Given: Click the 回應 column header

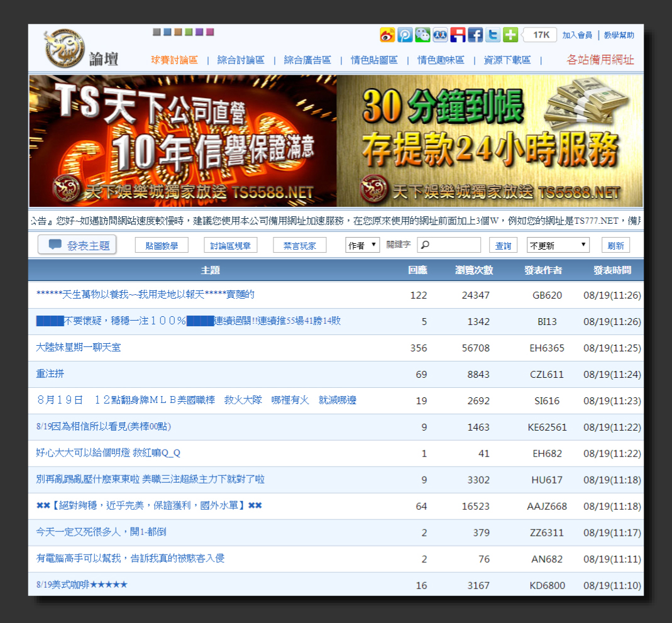Looking at the screenshot, I should [x=417, y=270].
